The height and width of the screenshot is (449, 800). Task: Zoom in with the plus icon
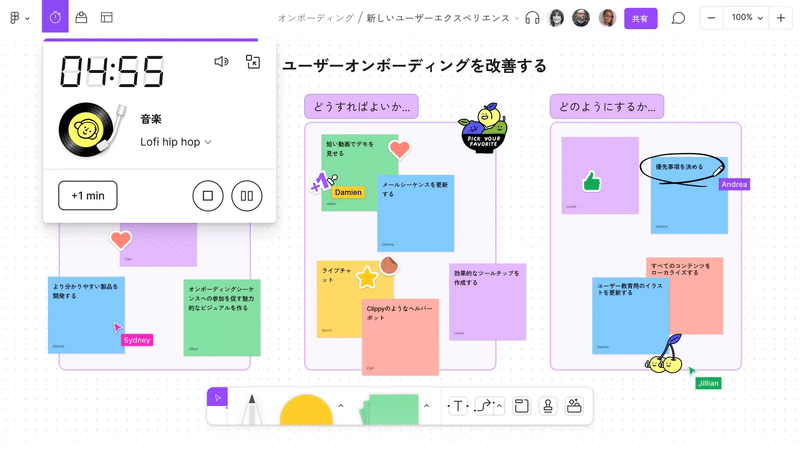tap(781, 18)
